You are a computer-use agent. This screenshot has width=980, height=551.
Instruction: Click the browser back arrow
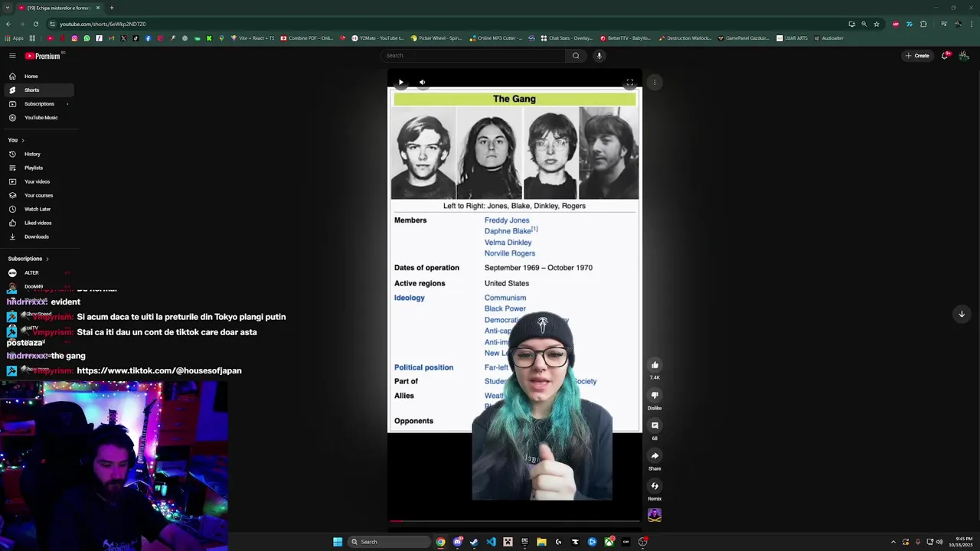click(8, 24)
